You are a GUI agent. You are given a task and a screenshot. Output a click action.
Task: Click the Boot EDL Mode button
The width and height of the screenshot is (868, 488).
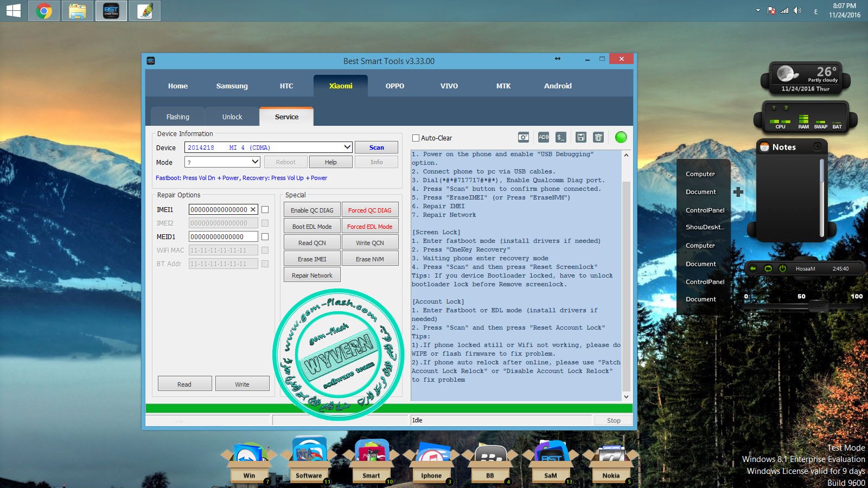pyautogui.click(x=312, y=226)
